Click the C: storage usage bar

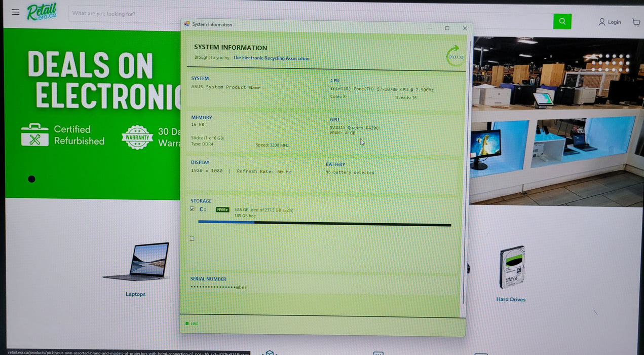324,224
